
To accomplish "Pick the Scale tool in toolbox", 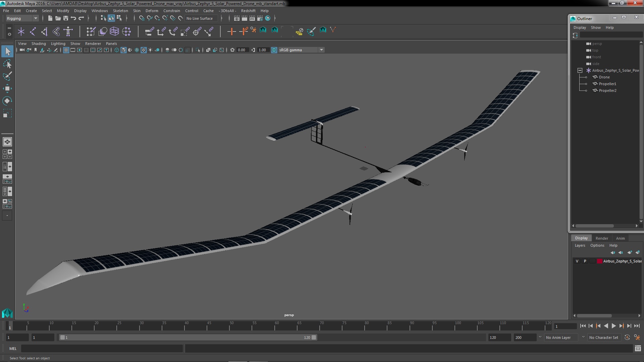I will (7, 113).
